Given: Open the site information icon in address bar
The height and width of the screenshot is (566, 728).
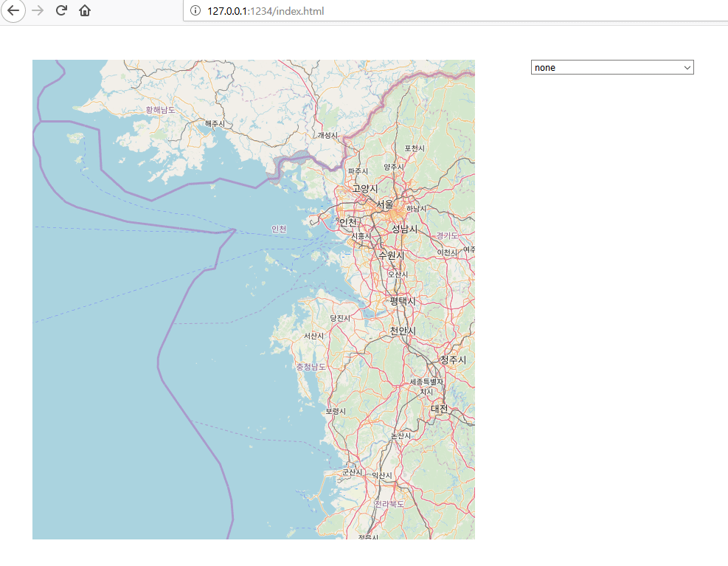Looking at the screenshot, I should (195, 10).
